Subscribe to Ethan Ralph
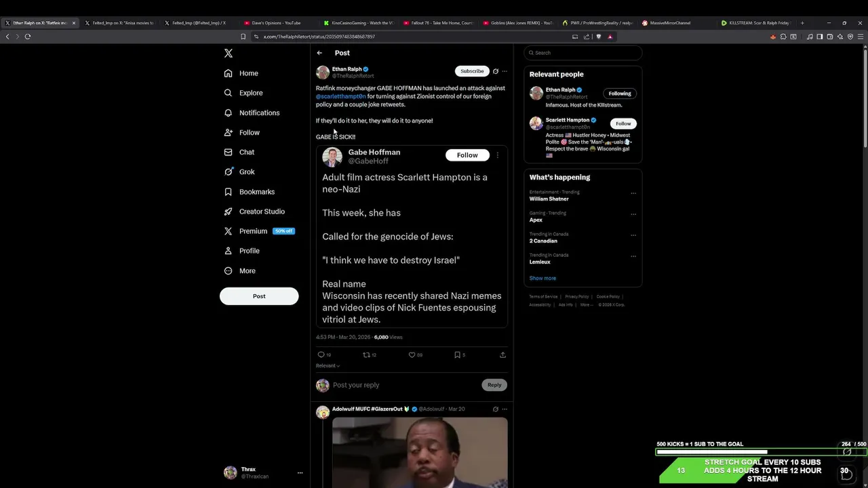 (472, 71)
